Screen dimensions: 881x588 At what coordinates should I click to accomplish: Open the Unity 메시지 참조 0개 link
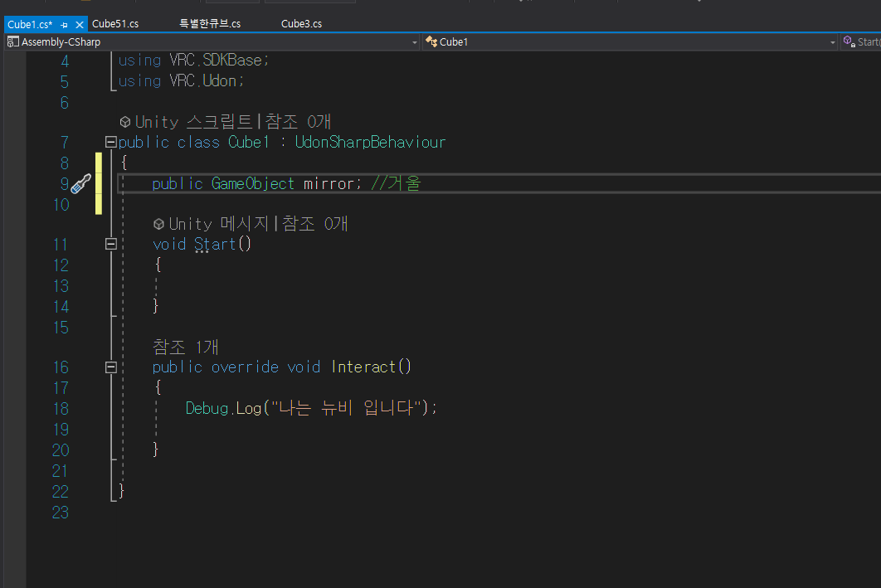[x=314, y=224]
